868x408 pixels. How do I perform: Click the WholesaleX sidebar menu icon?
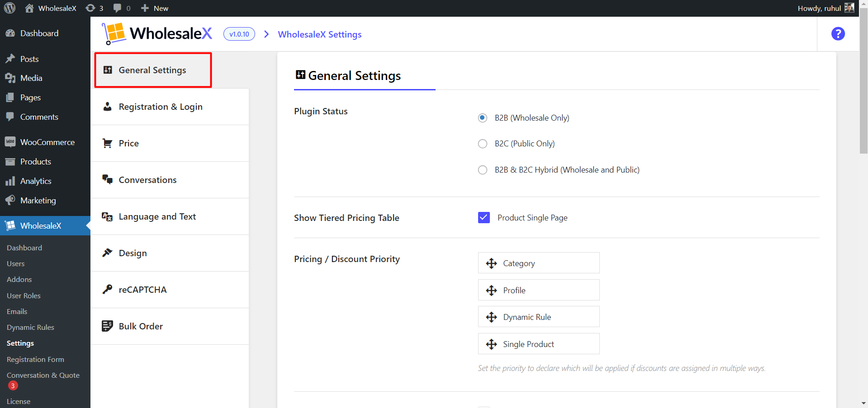[x=10, y=225]
